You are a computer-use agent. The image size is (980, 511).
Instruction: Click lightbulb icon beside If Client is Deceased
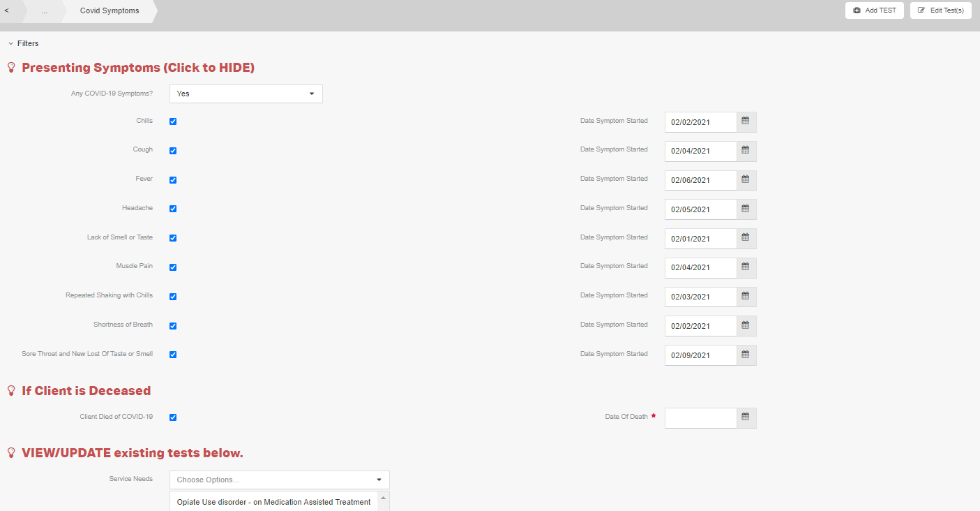tap(11, 391)
